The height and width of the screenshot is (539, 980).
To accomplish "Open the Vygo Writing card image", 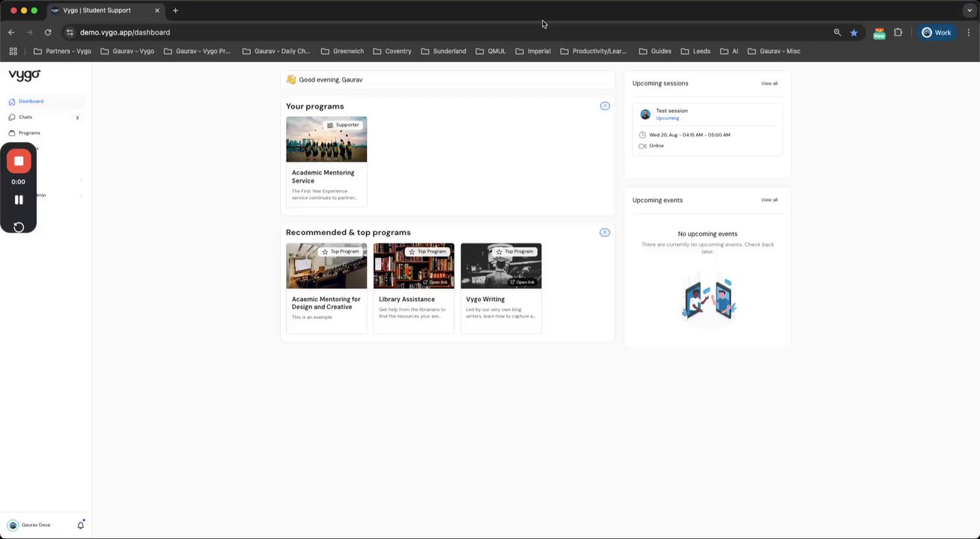I will tap(501, 266).
